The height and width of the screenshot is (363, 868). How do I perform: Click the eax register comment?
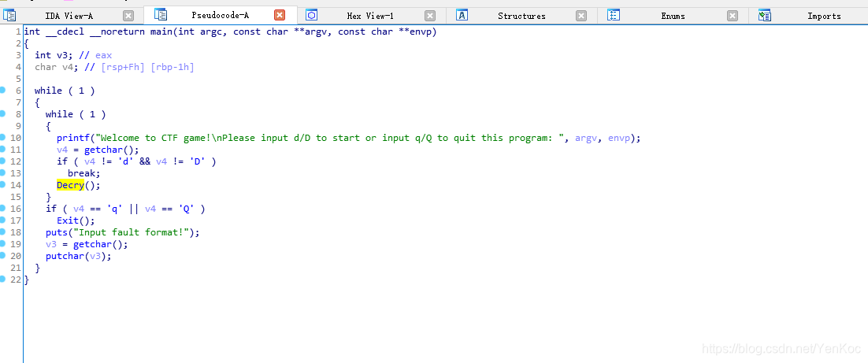103,55
